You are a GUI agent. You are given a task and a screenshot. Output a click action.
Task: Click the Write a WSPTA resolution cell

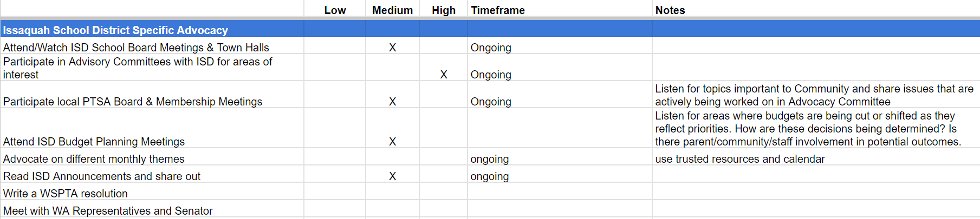[x=66, y=194]
